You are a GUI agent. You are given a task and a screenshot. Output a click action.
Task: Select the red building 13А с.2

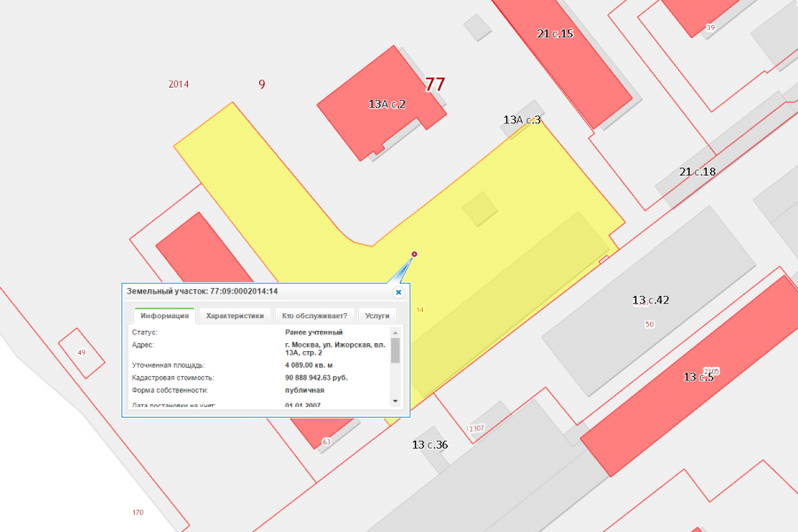coord(381,105)
